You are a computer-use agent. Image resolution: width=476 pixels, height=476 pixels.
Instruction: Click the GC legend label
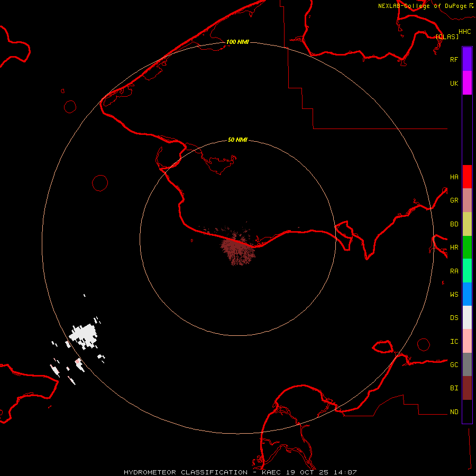(x=454, y=365)
